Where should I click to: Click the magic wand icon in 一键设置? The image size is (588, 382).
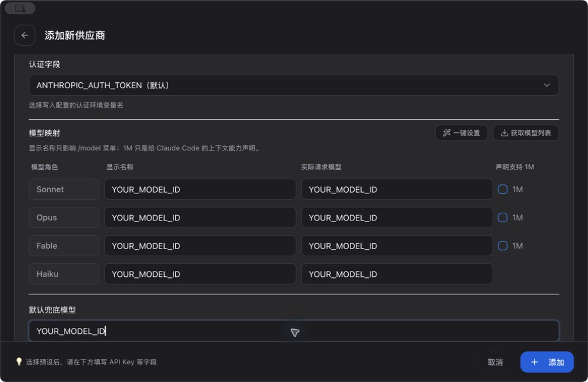point(446,133)
